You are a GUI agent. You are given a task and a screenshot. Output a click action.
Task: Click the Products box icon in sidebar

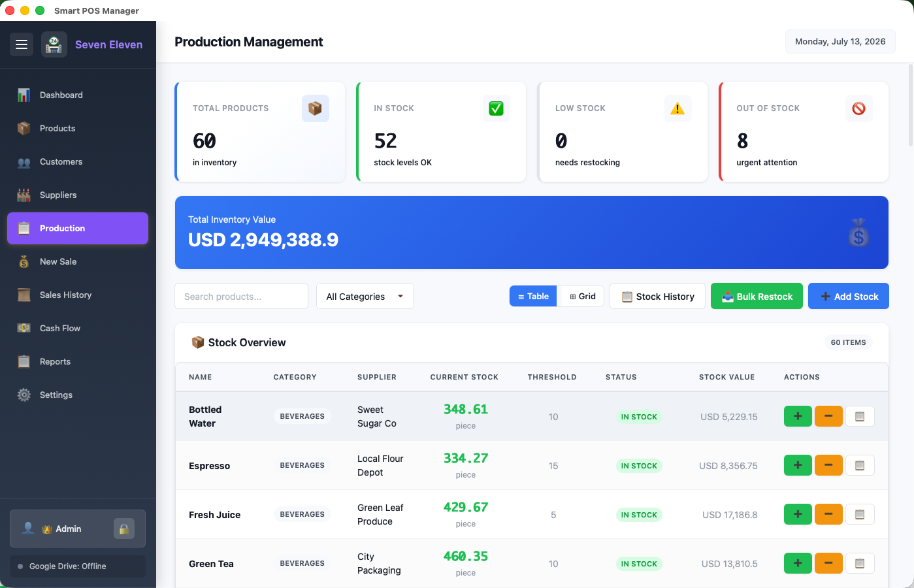click(24, 128)
